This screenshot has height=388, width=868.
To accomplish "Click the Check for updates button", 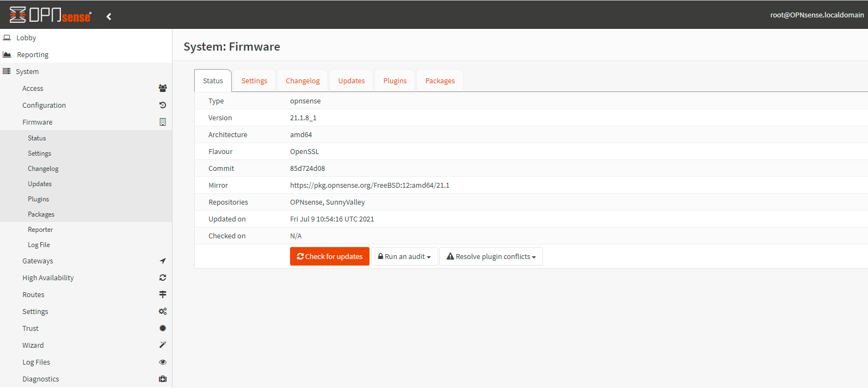I will (x=330, y=256).
